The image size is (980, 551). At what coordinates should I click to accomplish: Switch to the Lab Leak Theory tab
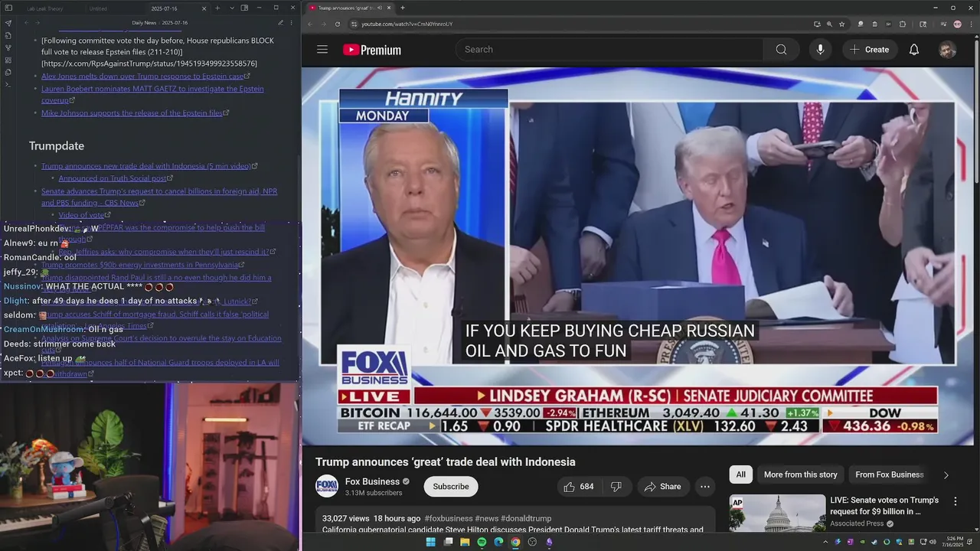(x=45, y=8)
